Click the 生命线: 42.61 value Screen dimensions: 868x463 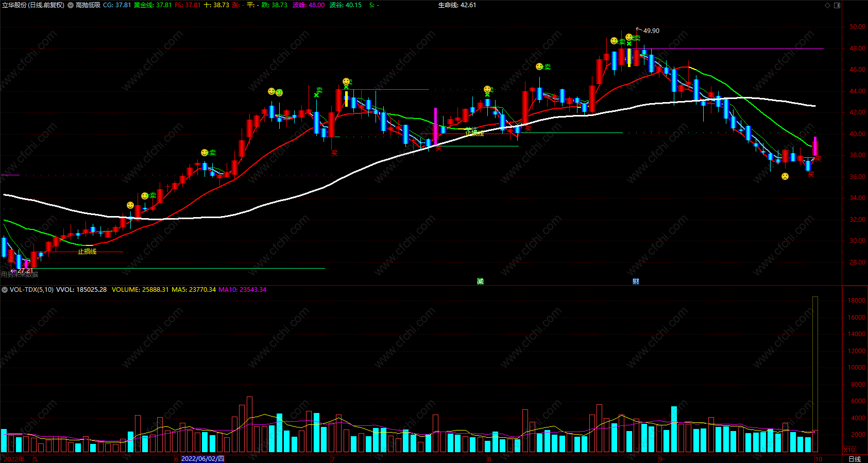[x=457, y=5]
